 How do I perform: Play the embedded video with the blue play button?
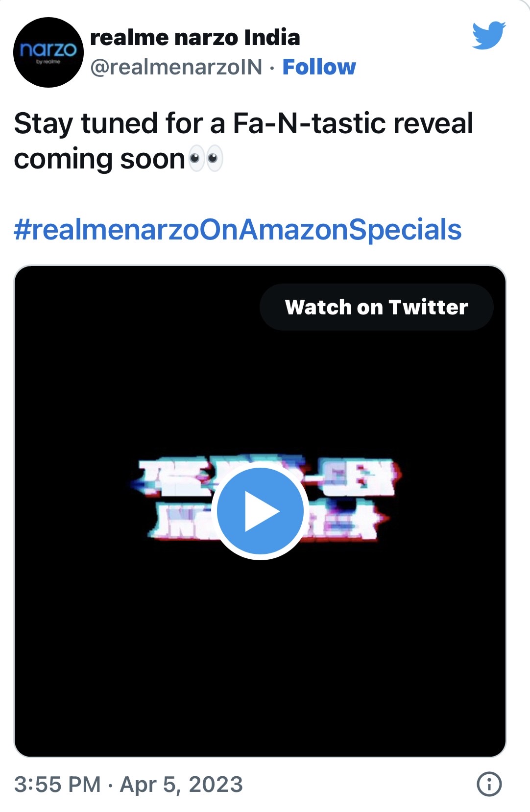(x=260, y=511)
